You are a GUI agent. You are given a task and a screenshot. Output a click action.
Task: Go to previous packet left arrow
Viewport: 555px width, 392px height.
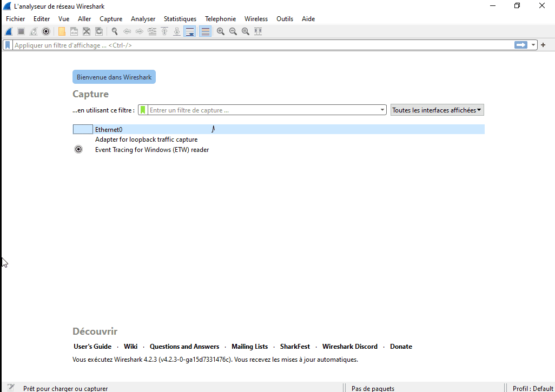pos(127,31)
